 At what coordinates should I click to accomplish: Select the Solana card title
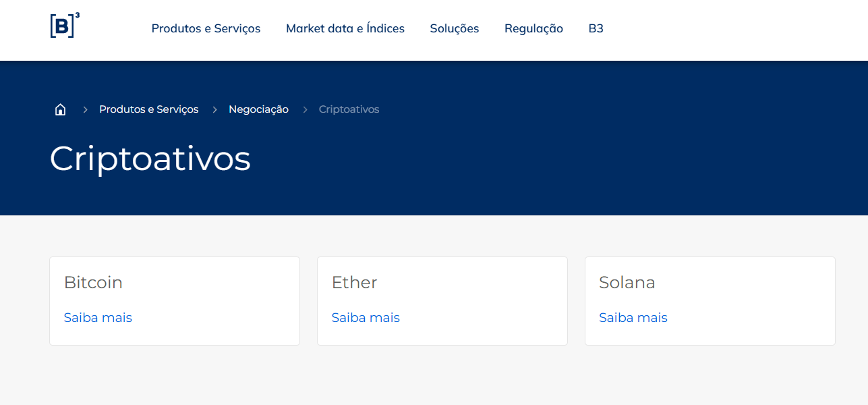[627, 282]
